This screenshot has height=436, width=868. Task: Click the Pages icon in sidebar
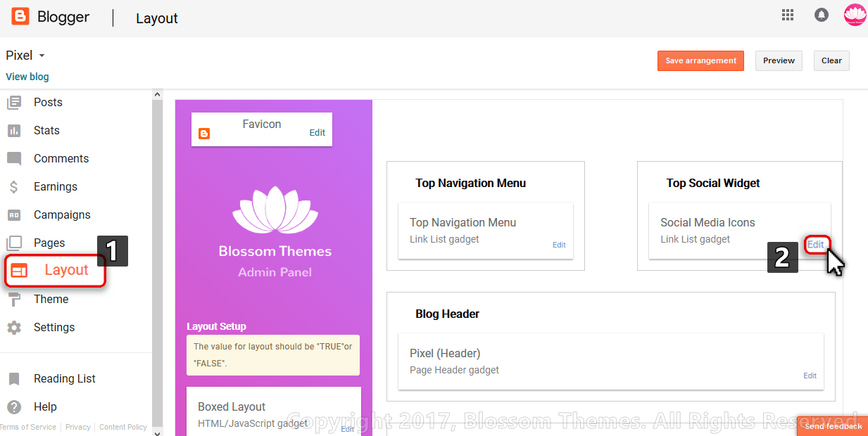[14, 243]
